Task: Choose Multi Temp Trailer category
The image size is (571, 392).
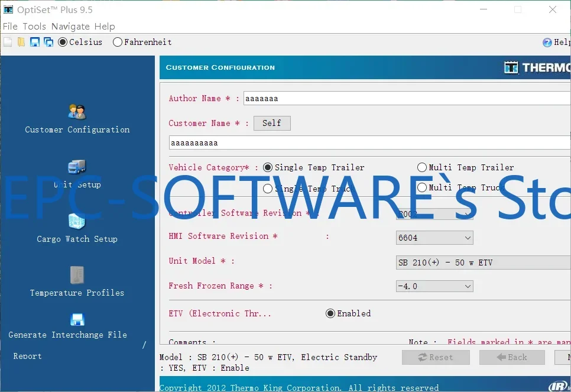Action: pos(465,167)
